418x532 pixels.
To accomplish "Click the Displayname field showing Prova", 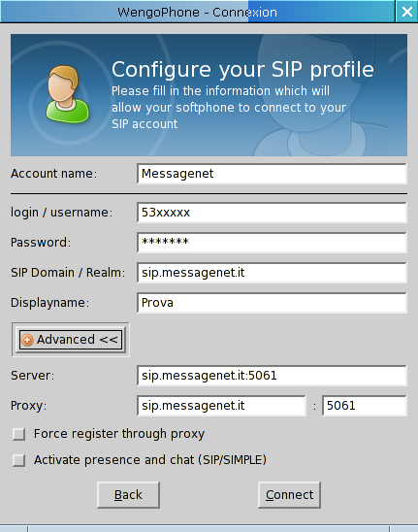I will tap(272, 303).
